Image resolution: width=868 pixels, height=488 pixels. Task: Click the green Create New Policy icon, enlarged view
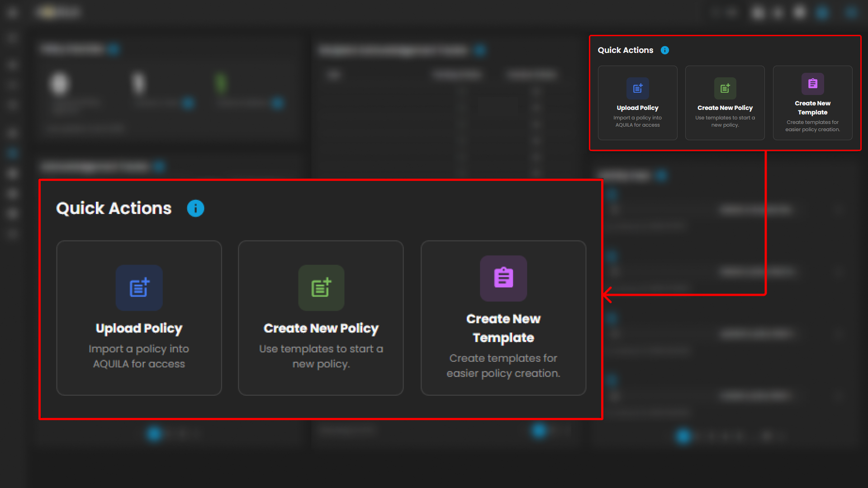click(x=321, y=288)
